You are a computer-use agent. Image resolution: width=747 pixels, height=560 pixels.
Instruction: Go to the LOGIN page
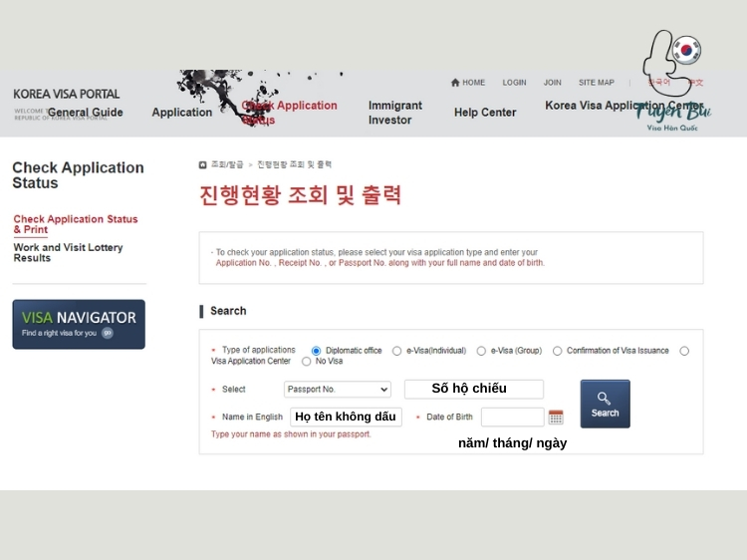coord(514,83)
